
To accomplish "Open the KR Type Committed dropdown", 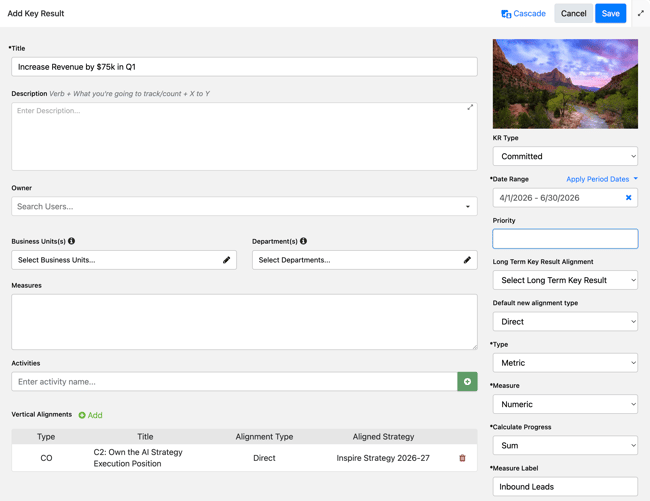I will (565, 156).
